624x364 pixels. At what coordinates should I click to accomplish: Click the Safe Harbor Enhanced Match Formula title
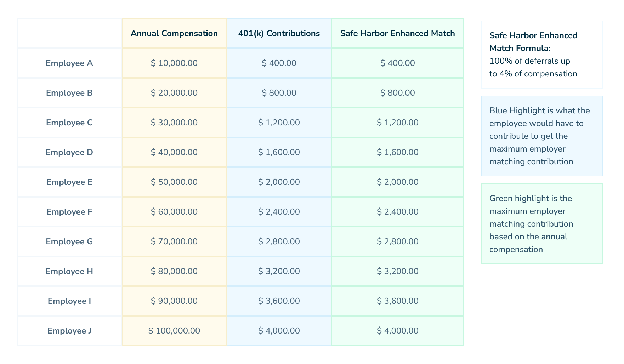click(533, 41)
